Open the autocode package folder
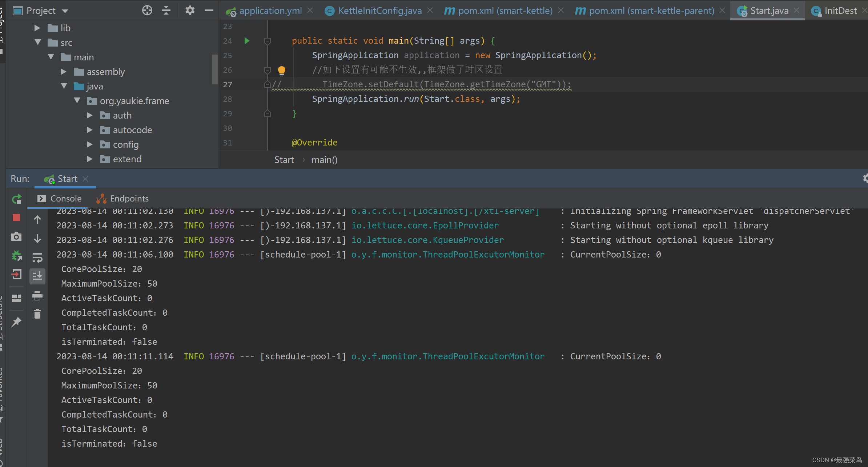Screen dimensions: 868x467 (x=132, y=130)
